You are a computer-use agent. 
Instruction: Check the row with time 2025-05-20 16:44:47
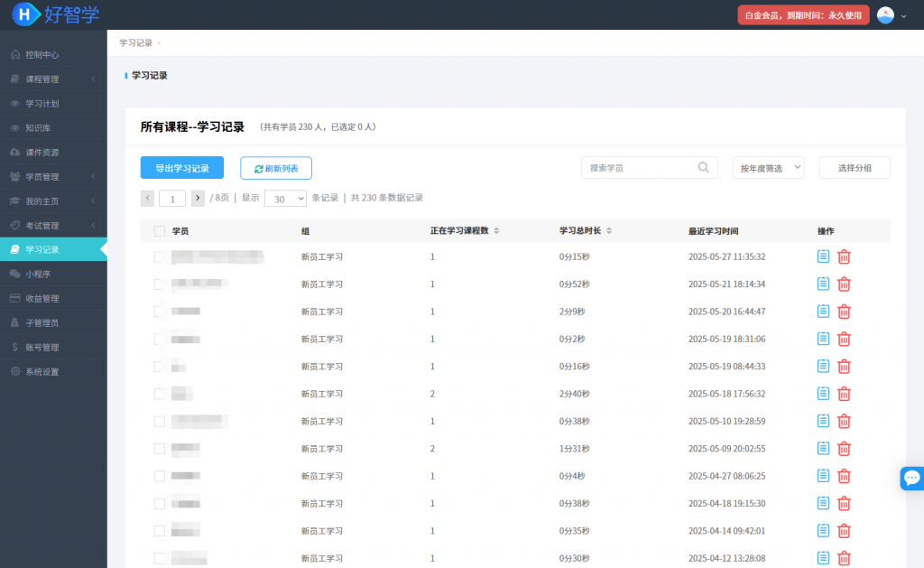pyautogui.click(x=159, y=312)
